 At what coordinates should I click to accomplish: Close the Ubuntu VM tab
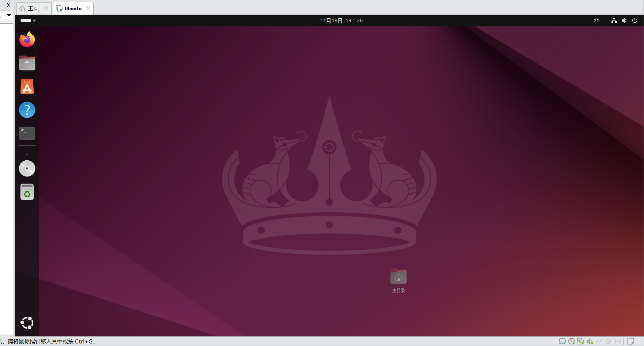click(x=88, y=8)
